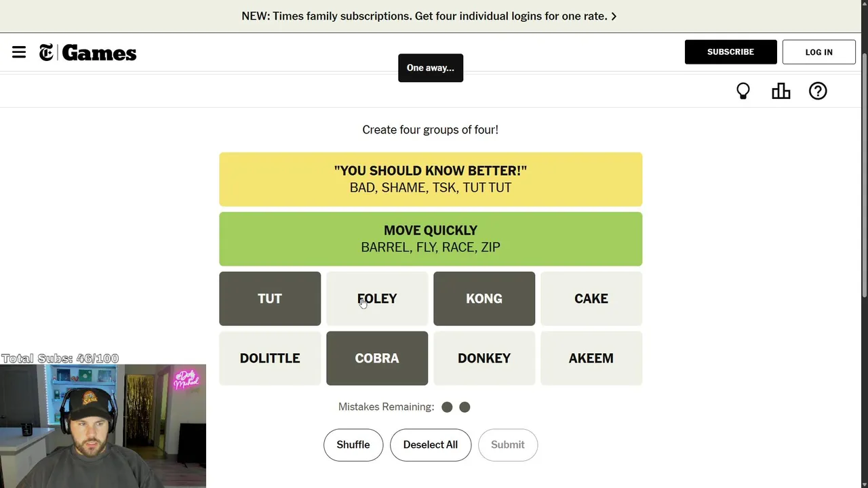Click the Shuffle button
The image size is (868, 488).
[x=353, y=445]
